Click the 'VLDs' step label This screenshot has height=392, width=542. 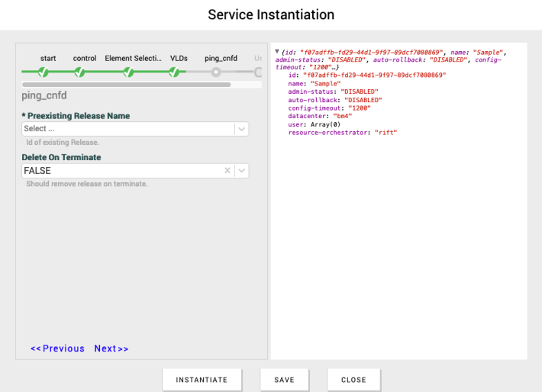click(179, 59)
